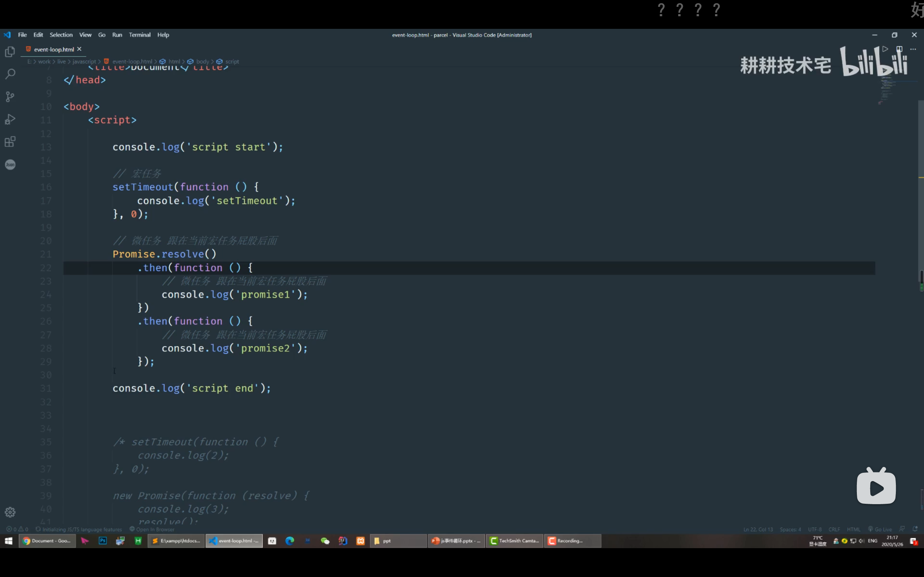
Task: Open the Explorer view in the activity bar
Action: [x=10, y=52]
